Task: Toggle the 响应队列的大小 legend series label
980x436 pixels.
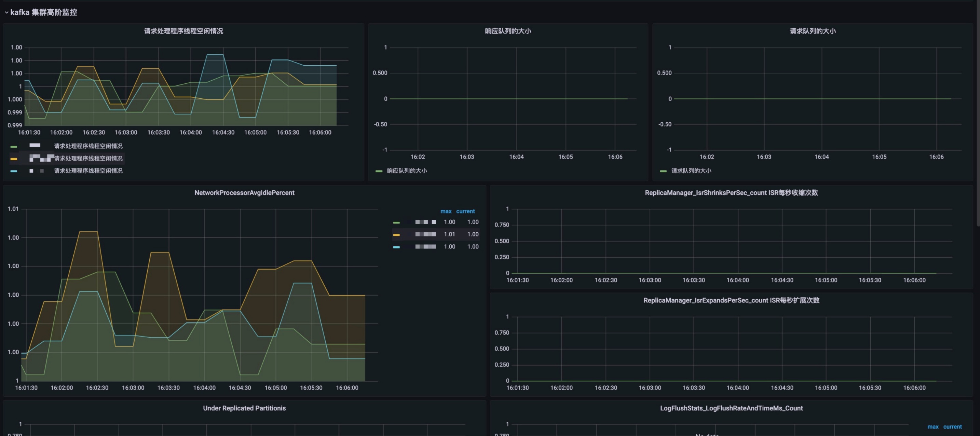Action: click(x=407, y=171)
